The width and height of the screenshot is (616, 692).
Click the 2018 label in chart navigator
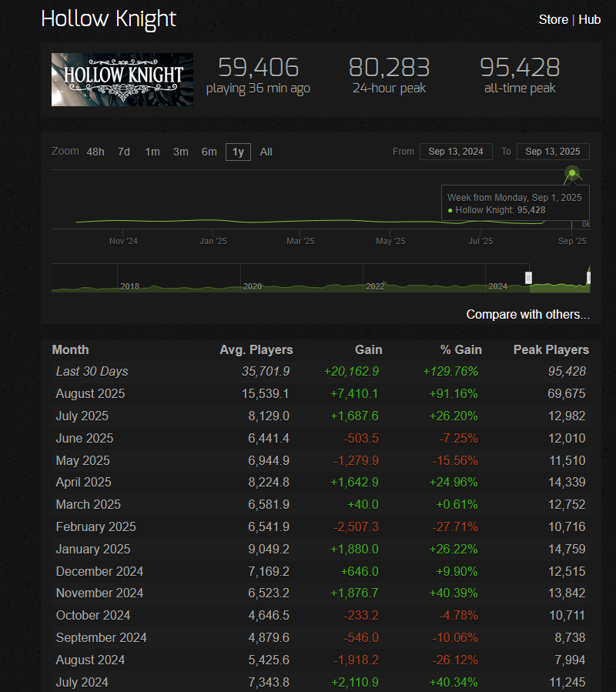click(x=130, y=286)
